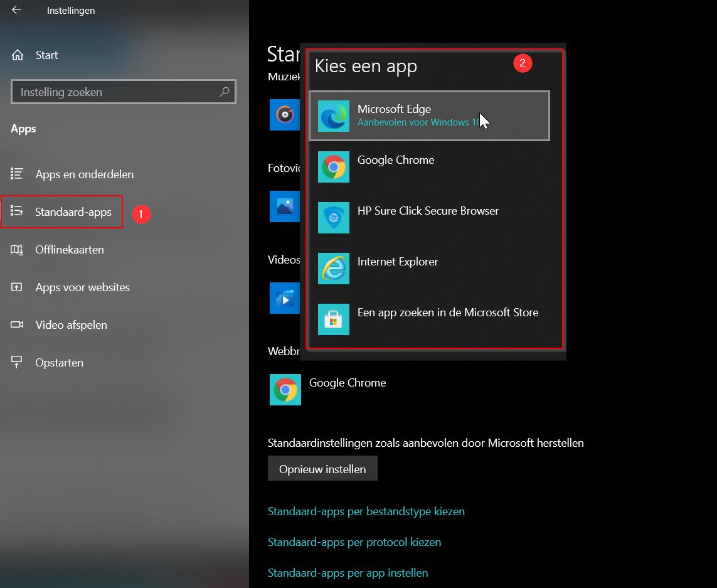Click the Google Chrome icon under Webbrowser
717x588 pixels.
(285, 389)
